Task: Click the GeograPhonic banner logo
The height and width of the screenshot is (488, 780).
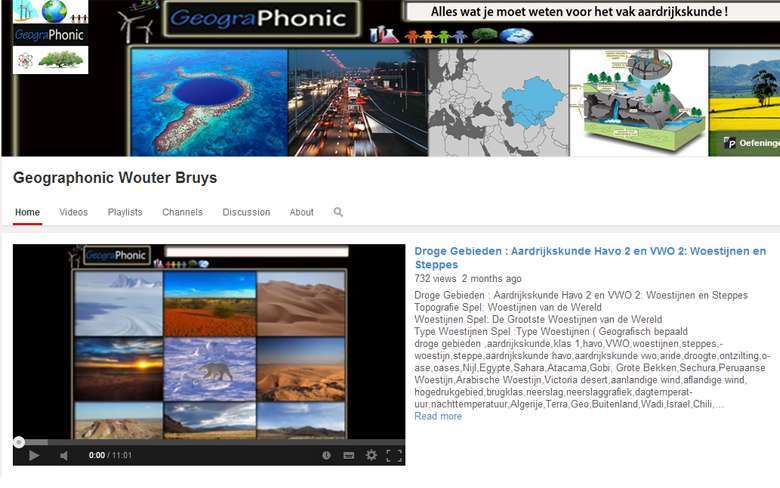Action: [x=263, y=19]
